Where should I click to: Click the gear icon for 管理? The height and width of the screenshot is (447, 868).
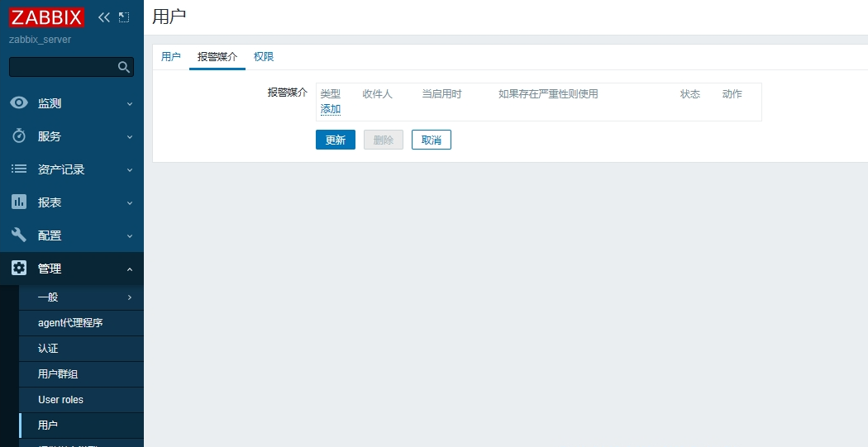click(x=19, y=269)
